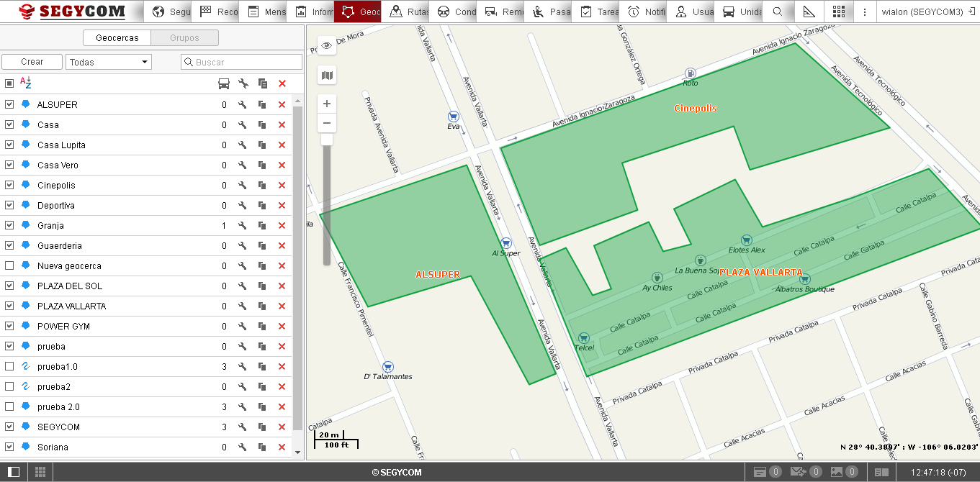
Task: Toggle the left panel layout icon in bottom bar
Action: click(x=14, y=472)
